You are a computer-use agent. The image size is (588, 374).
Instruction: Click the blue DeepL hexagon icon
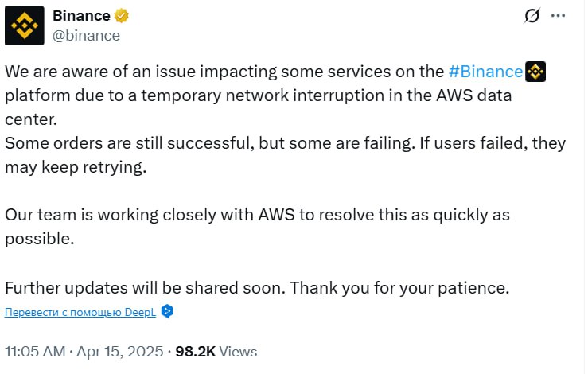pyautogui.click(x=167, y=312)
